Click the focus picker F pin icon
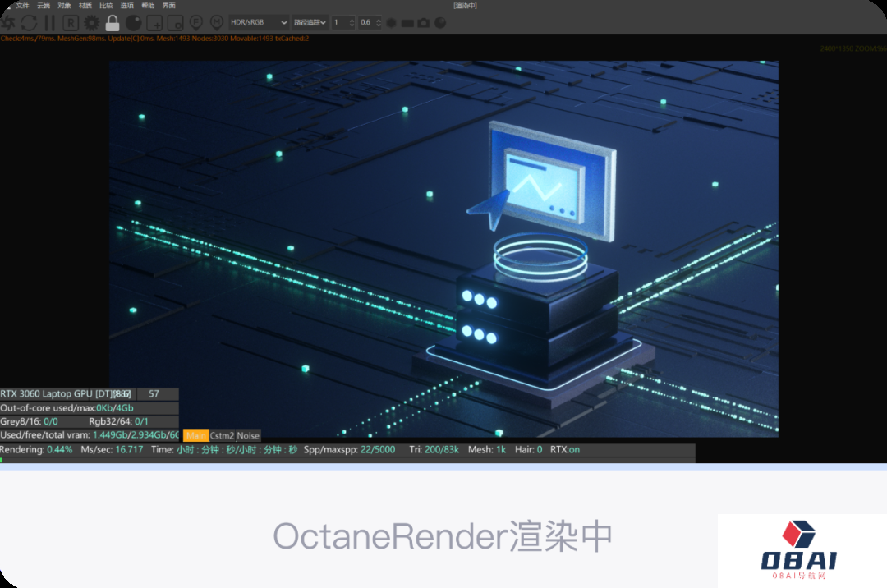887x588 pixels. tap(196, 23)
